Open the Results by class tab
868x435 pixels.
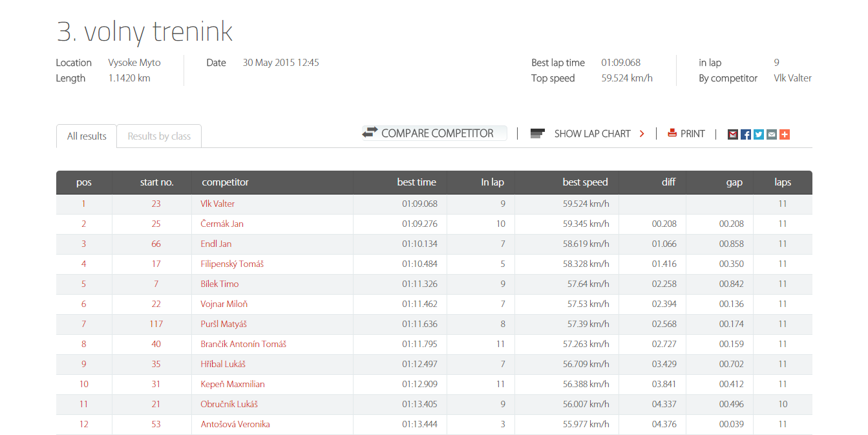pos(159,136)
